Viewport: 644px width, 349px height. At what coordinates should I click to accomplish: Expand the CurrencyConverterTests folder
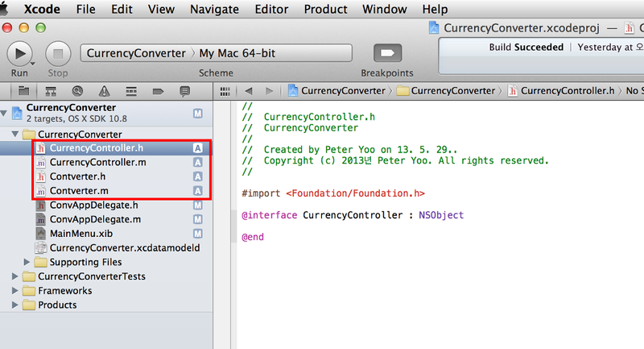pyautogui.click(x=18, y=276)
